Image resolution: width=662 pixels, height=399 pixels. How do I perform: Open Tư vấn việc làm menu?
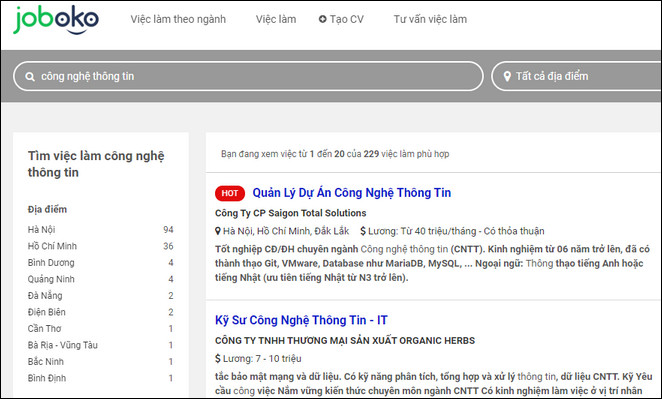(430, 19)
